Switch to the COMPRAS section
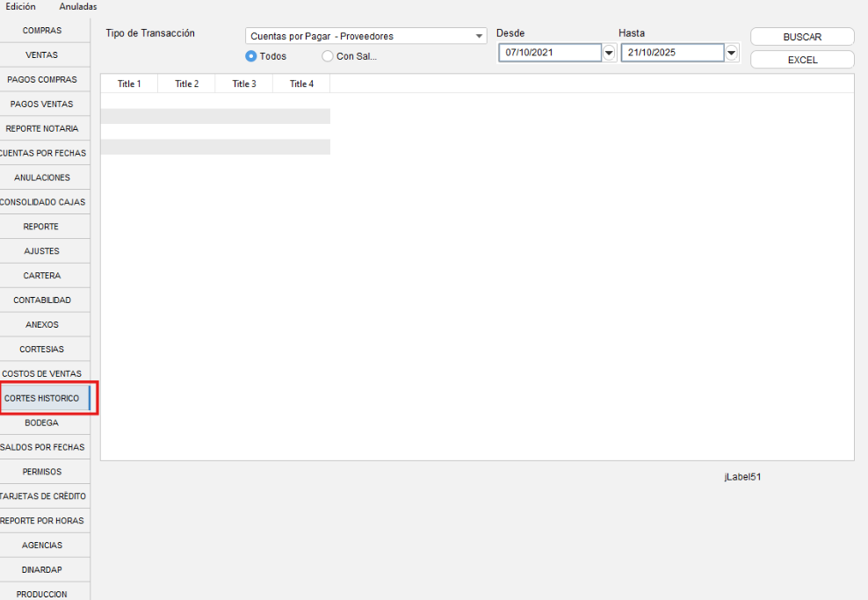This screenshot has height=600, width=868. tap(42, 31)
